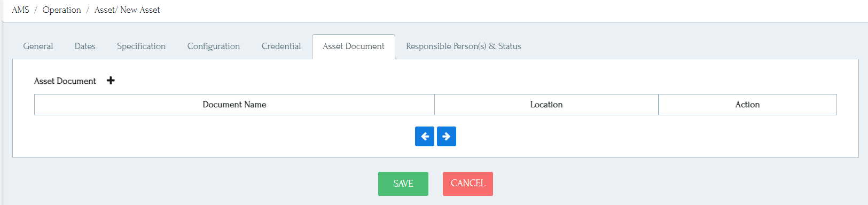This screenshot has height=205, width=868.
Task: Click the Asset Document section heading label
Action: tap(65, 81)
